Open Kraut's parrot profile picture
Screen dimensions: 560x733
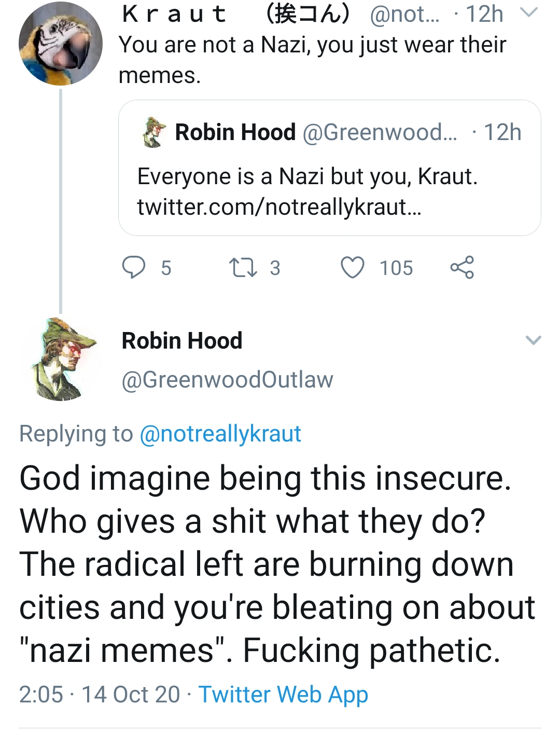(x=61, y=44)
